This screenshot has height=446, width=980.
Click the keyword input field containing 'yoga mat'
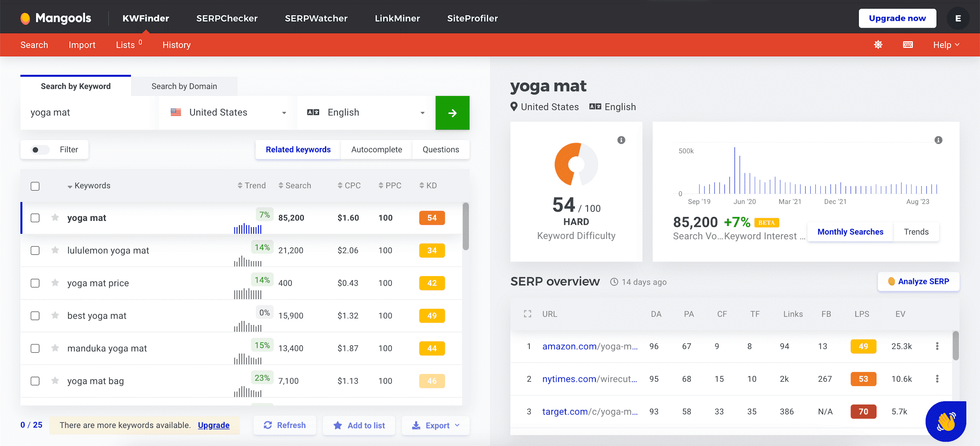coord(87,112)
